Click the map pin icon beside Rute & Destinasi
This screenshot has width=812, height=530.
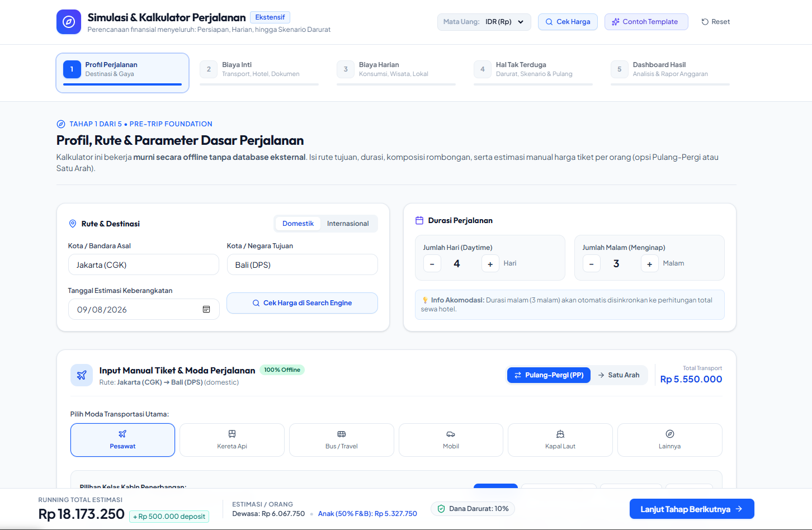click(73, 224)
